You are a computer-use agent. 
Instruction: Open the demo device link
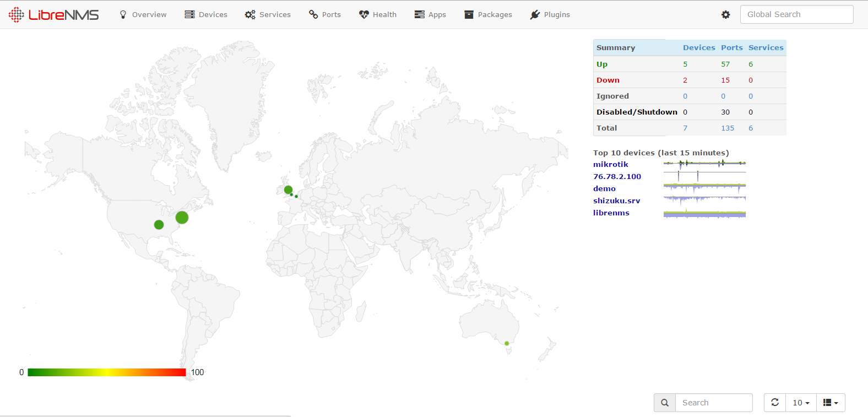(x=604, y=188)
